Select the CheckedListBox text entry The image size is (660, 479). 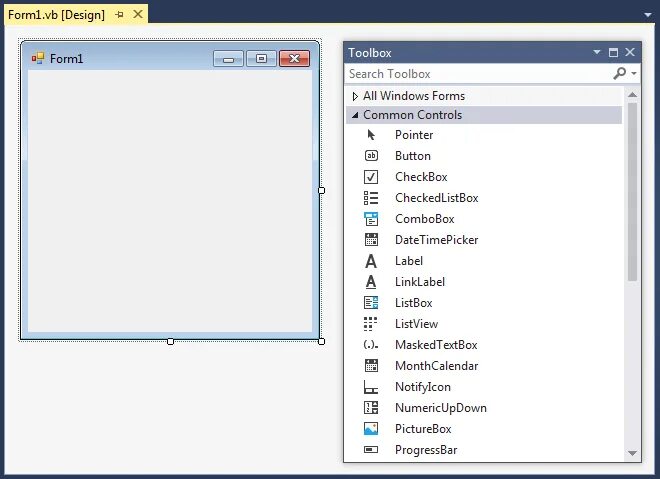tap(436, 198)
